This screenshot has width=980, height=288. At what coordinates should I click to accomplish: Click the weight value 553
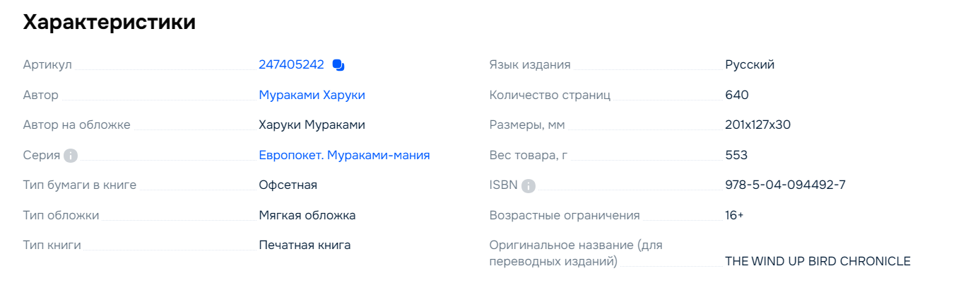736,155
